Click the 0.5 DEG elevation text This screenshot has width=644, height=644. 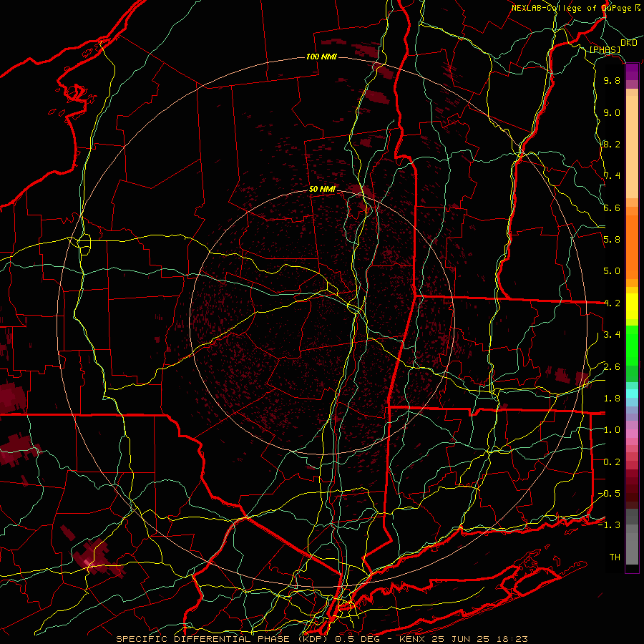[358, 639]
